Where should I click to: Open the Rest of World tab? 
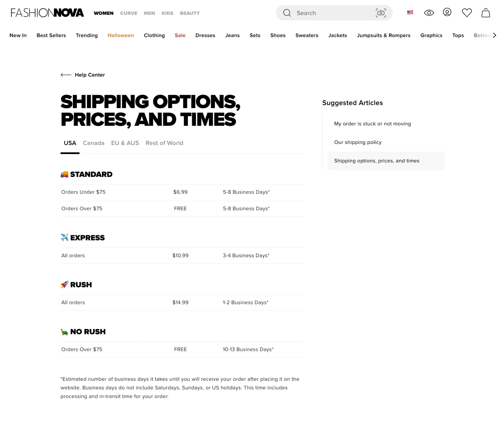click(164, 143)
